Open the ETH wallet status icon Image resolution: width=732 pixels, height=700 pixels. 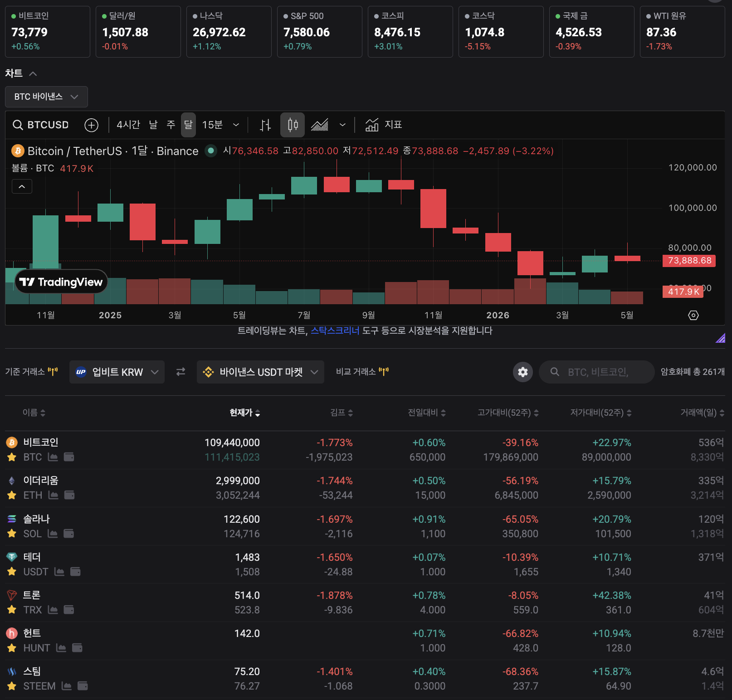click(x=69, y=495)
